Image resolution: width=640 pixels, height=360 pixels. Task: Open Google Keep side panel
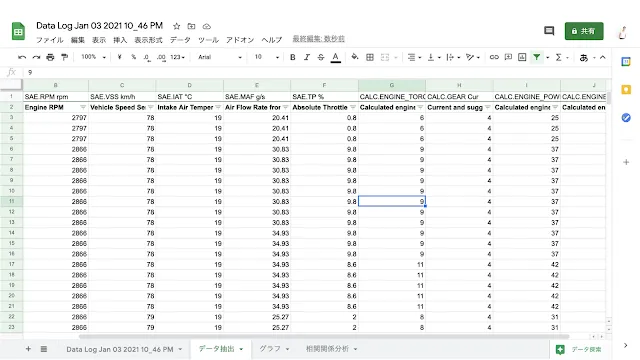coord(626,90)
